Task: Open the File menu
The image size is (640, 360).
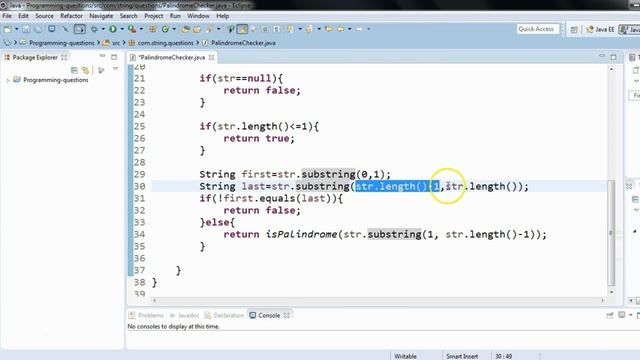Action: 7,16
